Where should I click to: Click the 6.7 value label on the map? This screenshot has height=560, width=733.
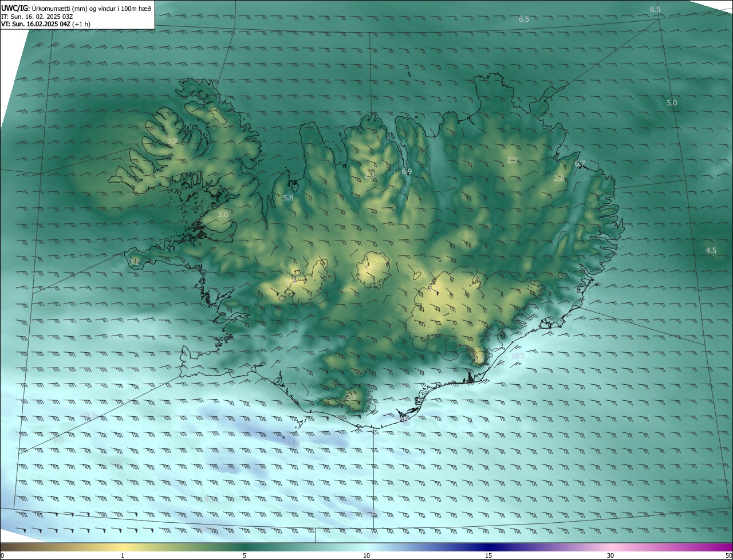[580, 164]
